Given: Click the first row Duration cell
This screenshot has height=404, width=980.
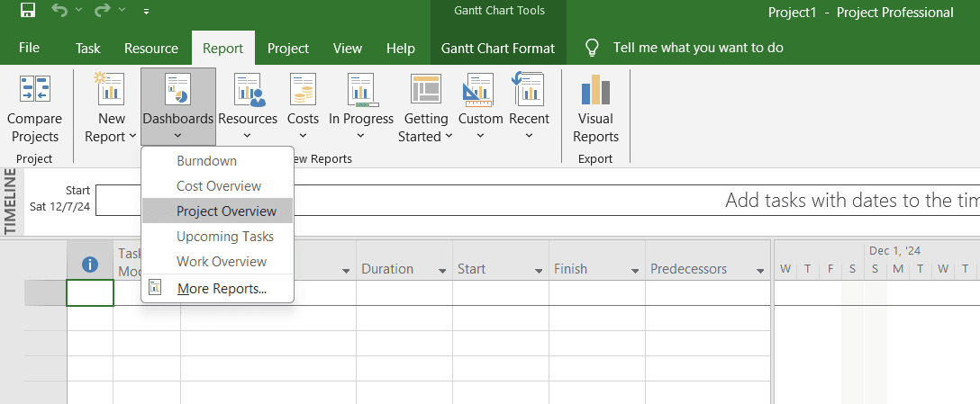Looking at the screenshot, I should (404, 292).
